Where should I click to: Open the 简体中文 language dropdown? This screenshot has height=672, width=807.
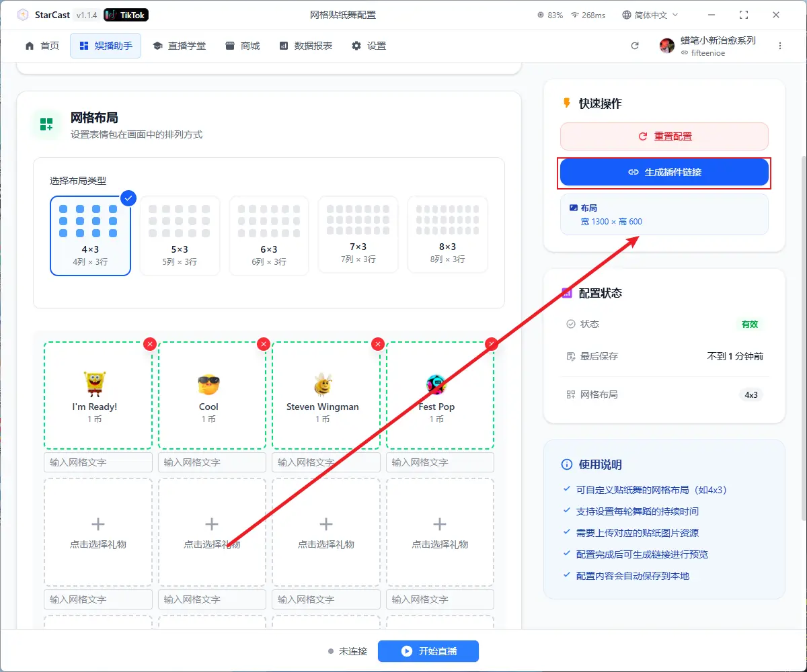click(x=650, y=15)
